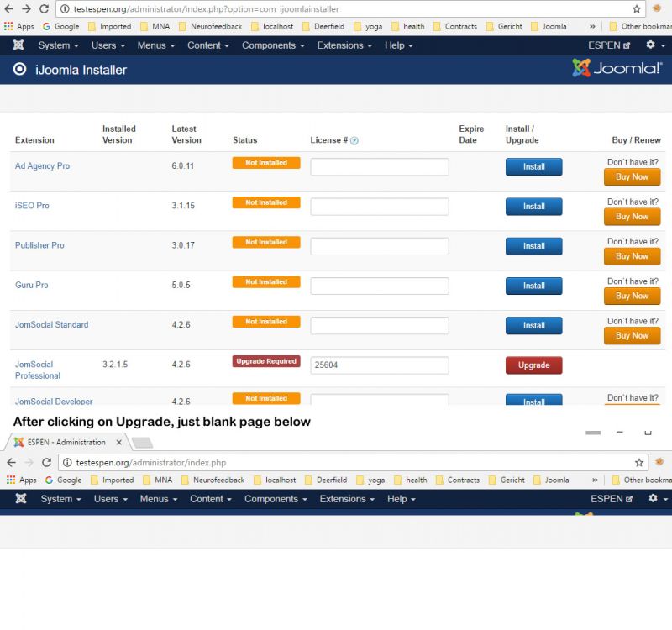The image size is (672, 630).
Task: Install Ad Agency Pro
Action: click(533, 166)
